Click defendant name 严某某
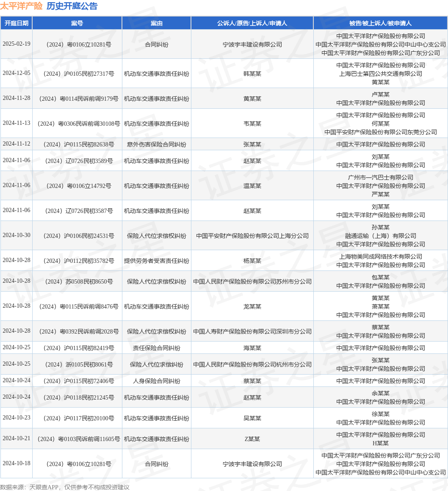448x491 pixels. point(381,194)
